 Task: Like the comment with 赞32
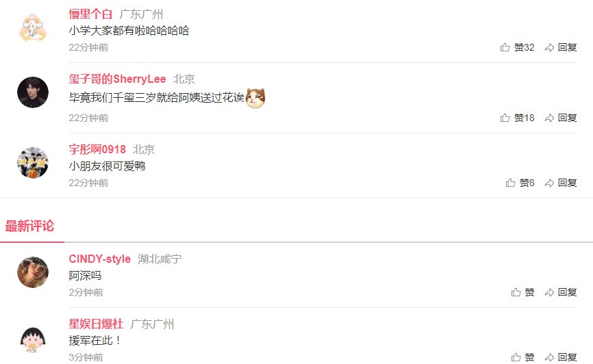pyautogui.click(x=517, y=47)
